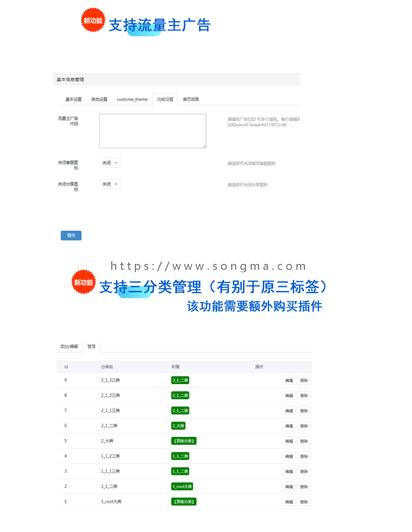Switch to the 基本设置 tab

73,99
